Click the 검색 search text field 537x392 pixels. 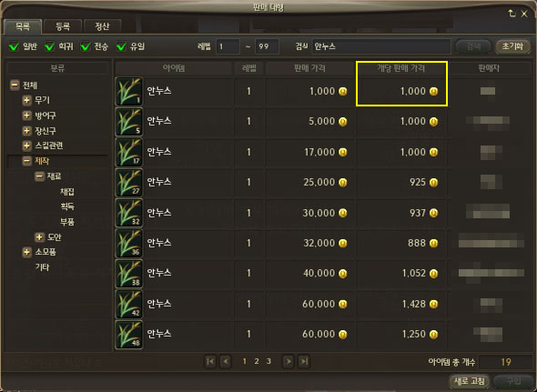tap(381, 46)
